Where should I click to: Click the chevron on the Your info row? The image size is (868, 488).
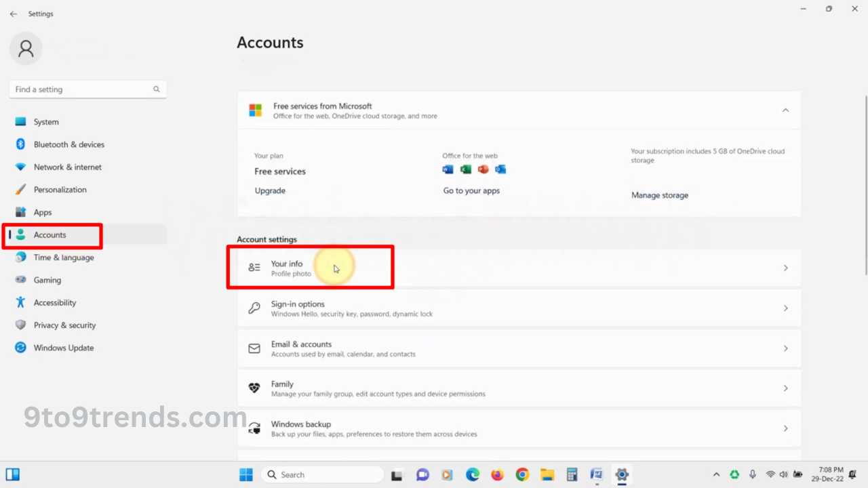(785, 268)
